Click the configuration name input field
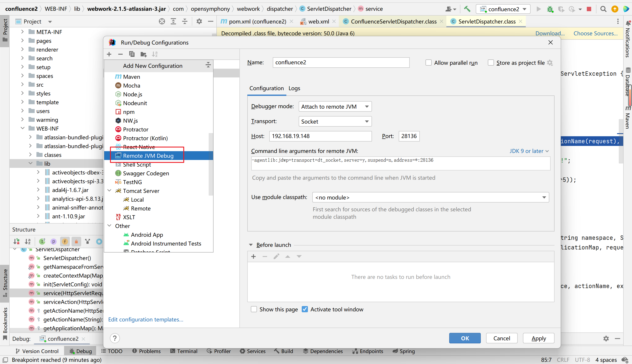This screenshot has width=632, height=364. click(340, 62)
